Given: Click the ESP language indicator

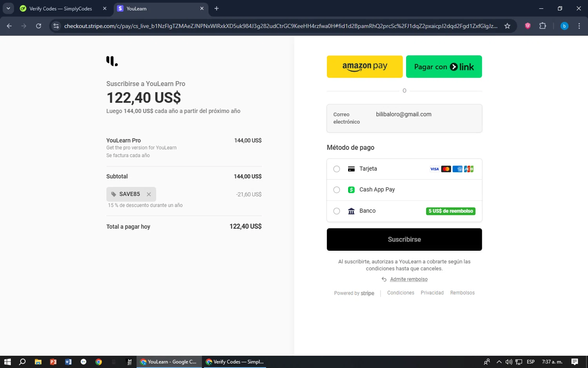Looking at the screenshot, I should [x=531, y=362].
